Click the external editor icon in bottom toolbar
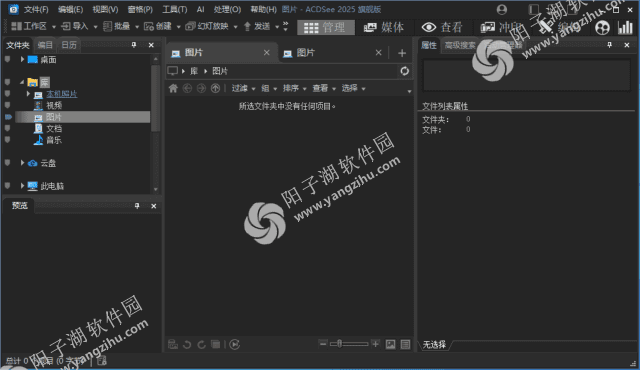Viewport: 640px width, 370px height. point(173,344)
